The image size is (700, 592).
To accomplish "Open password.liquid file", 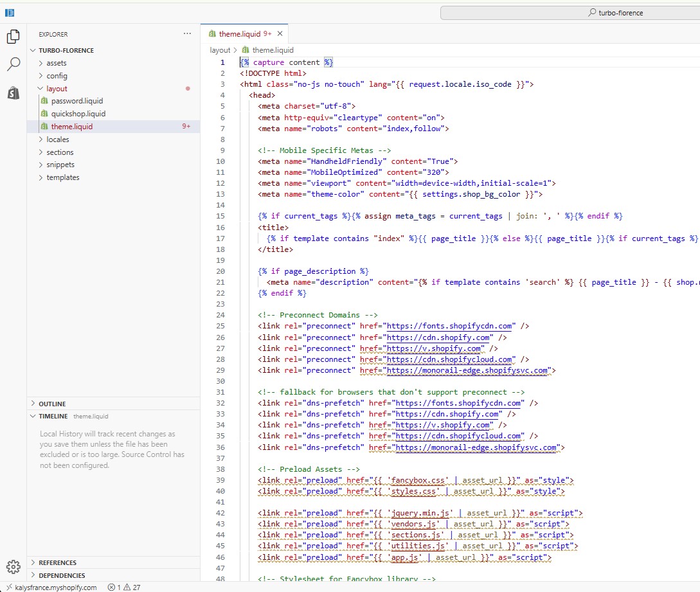I will [x=76, y=101].
